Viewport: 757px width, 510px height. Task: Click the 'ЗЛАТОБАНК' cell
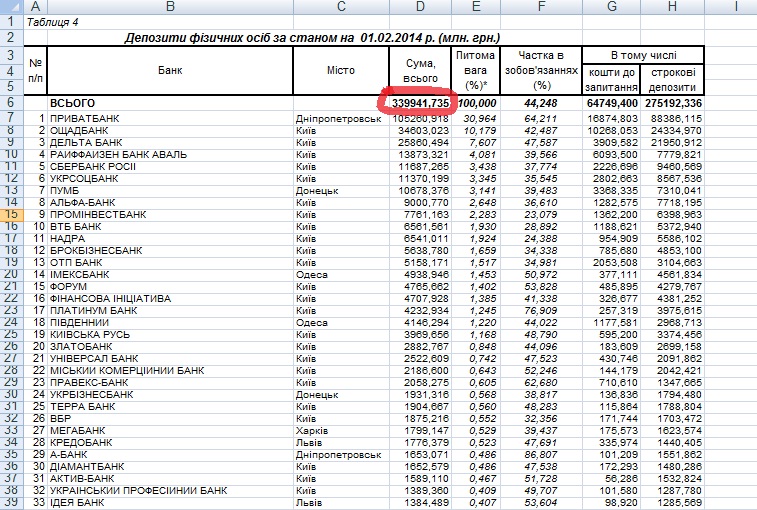(170, 346)
